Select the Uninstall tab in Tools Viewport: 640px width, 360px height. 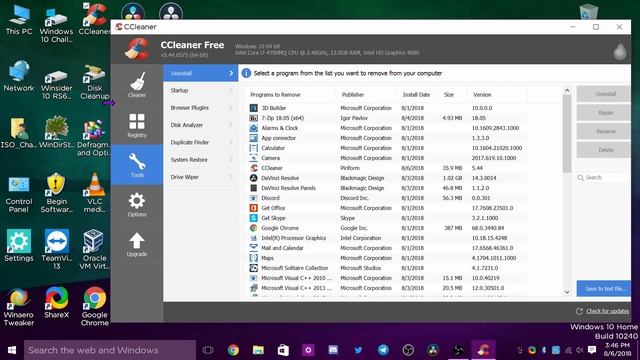click(x=200, y=73)
